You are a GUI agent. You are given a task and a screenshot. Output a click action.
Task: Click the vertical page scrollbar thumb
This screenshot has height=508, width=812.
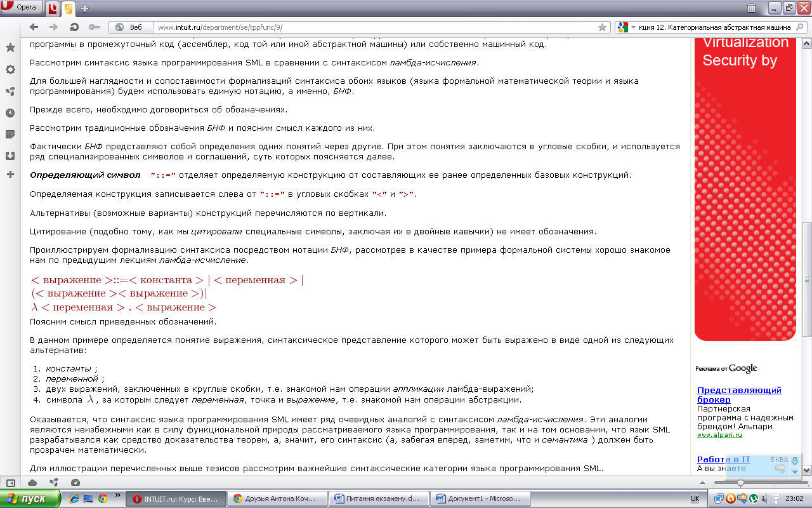tap(806, 279)
